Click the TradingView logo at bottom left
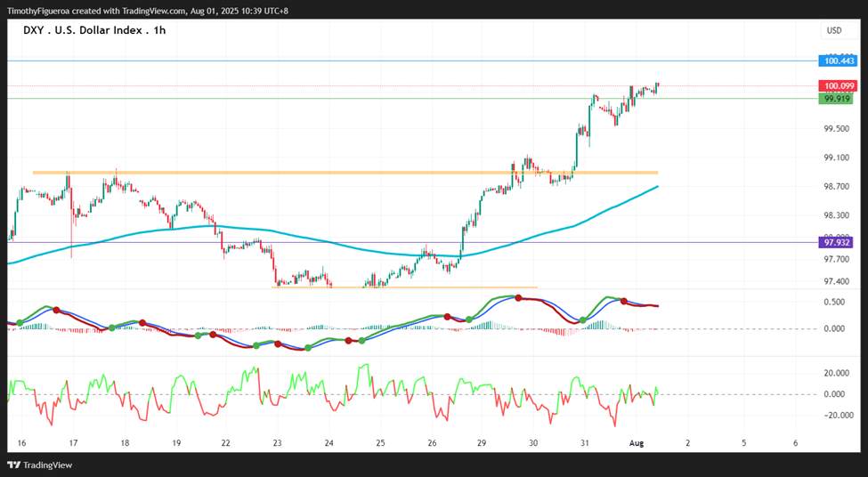868x477 pixels. (x=39, y=465)
